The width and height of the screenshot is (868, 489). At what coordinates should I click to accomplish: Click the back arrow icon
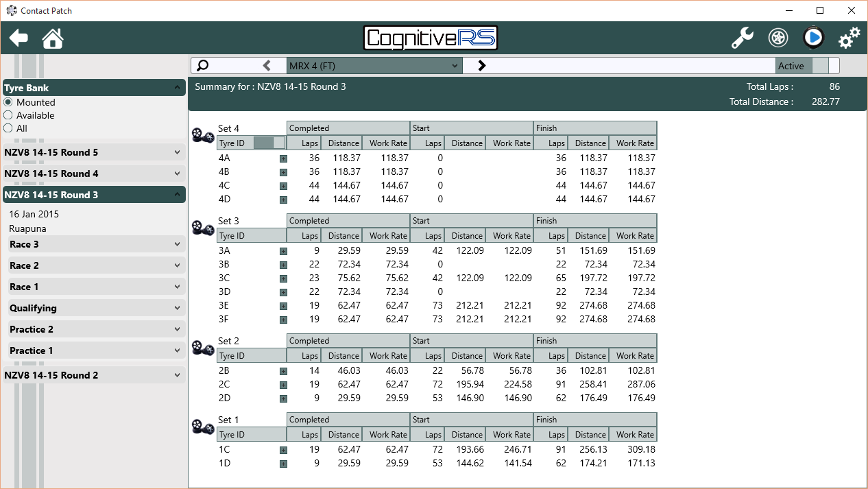(x=19, y=38)
